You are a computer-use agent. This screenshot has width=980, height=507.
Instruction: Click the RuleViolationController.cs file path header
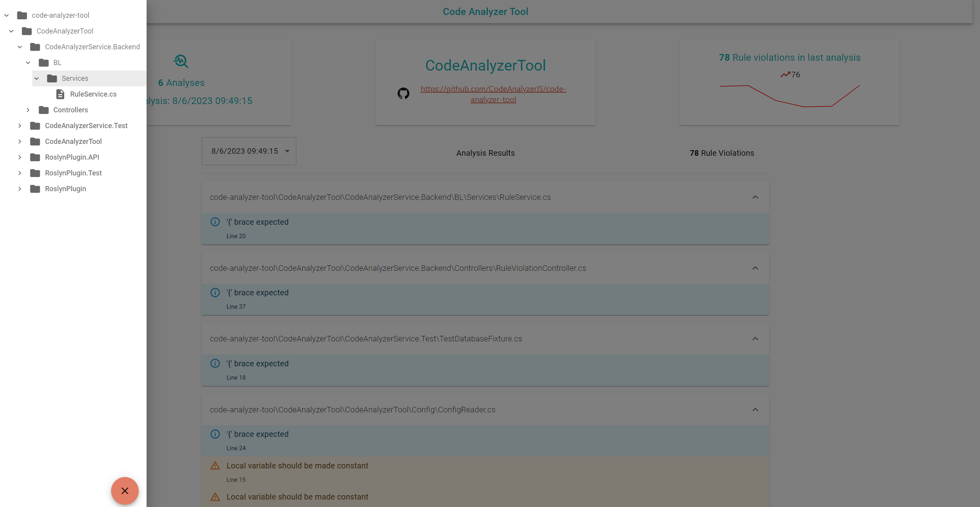coord(398,268)
